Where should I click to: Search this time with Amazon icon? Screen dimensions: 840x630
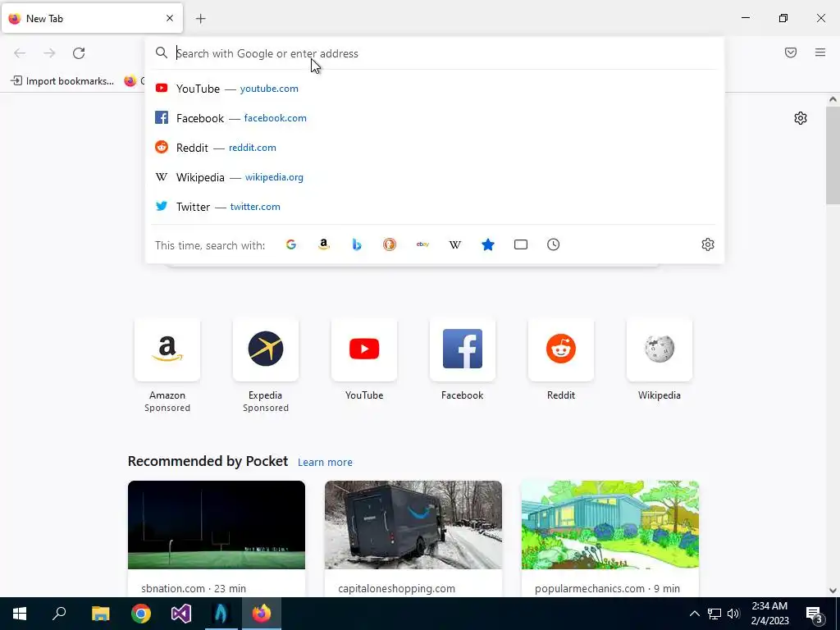tap(323, 244)
